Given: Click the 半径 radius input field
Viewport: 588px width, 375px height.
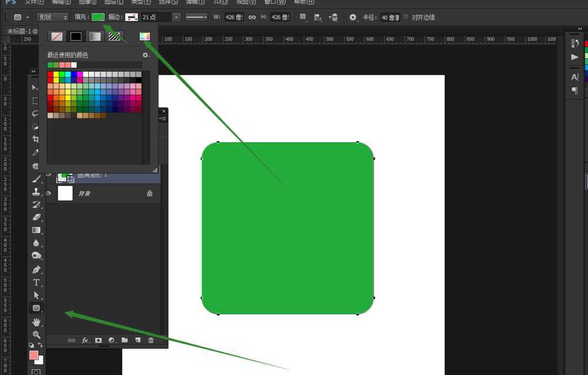Looking at the screenshot, I should 390,17.
